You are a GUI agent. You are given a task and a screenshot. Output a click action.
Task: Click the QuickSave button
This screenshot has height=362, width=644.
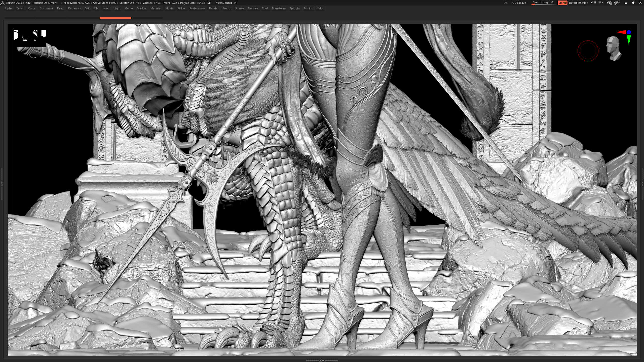tap(519, 3)
